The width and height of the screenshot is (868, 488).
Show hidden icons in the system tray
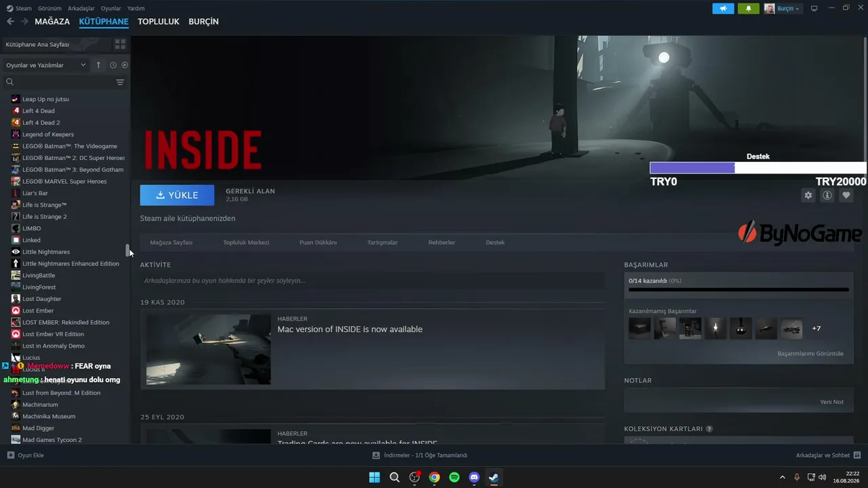[782, 477]
